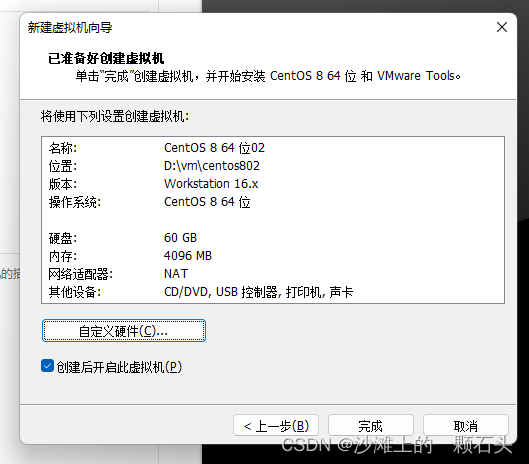Image resolution: width=529 pixels, height=464 pixels.
Task: Uncheck 创建后开启此虚拟机(P) checkbox
Action: tap(48, 366)
